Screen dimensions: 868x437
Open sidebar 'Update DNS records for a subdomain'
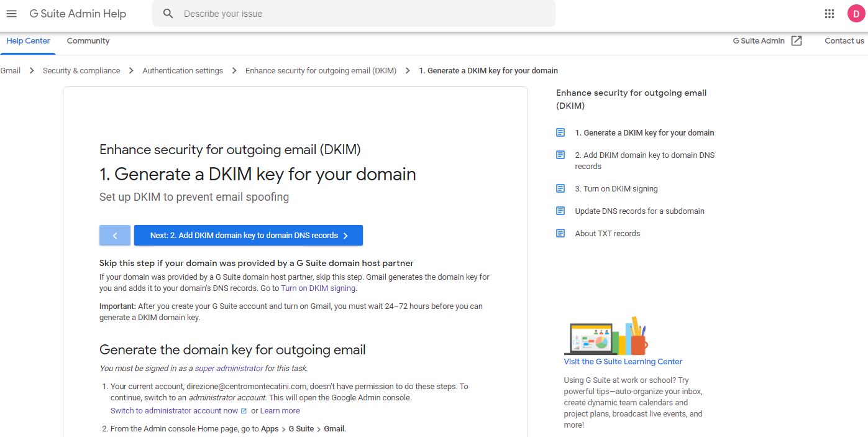coord(639,211)
